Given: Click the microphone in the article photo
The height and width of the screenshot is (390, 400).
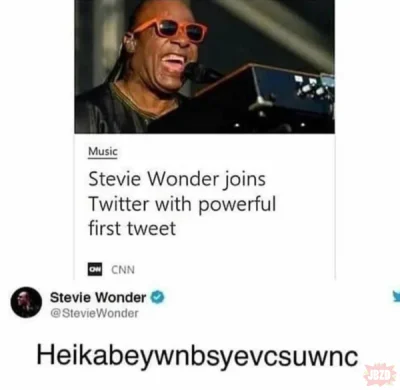Looking at the screenshot, I should pyautogui.click(x=200, y=72).
